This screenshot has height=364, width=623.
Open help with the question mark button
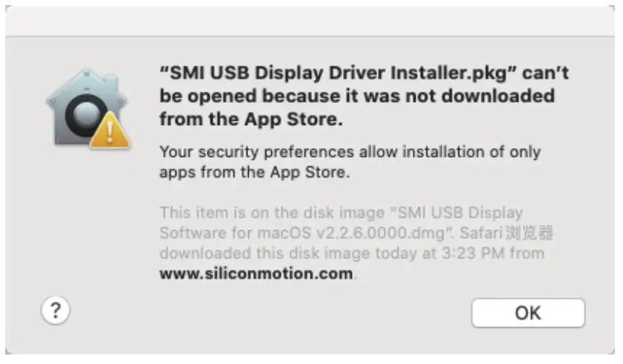pyautogui.click(x=56, y=311)
